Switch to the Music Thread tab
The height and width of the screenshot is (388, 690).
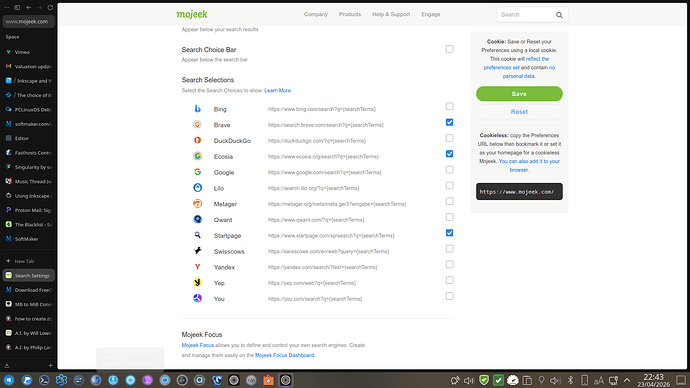click(x=29, y=181)
